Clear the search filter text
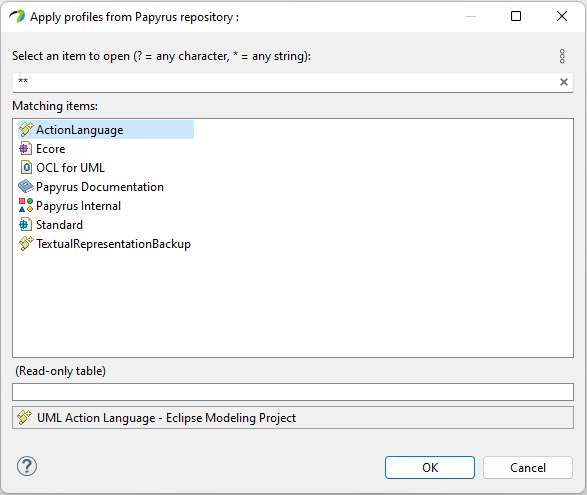Viewport: 587px width, 495px height. tap(563, 82)
